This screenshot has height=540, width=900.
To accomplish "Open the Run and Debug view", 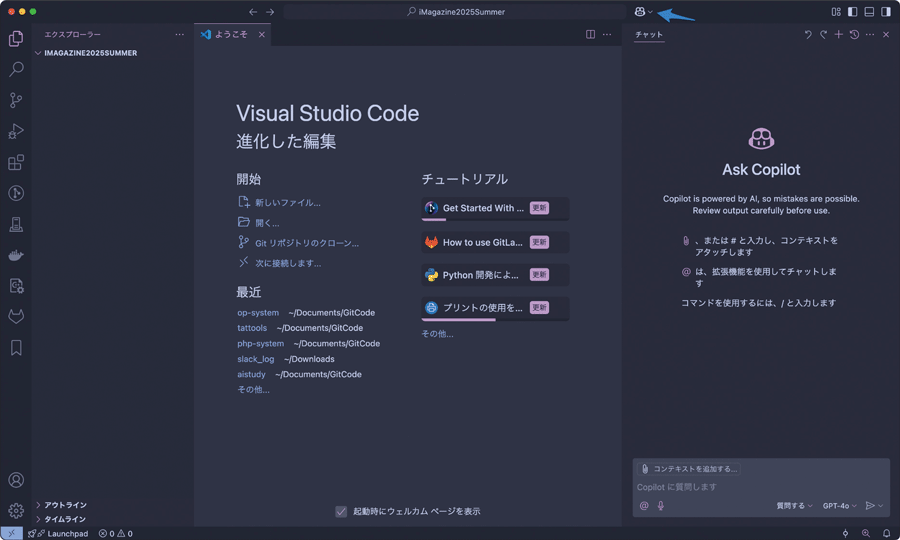I will 16,131.
